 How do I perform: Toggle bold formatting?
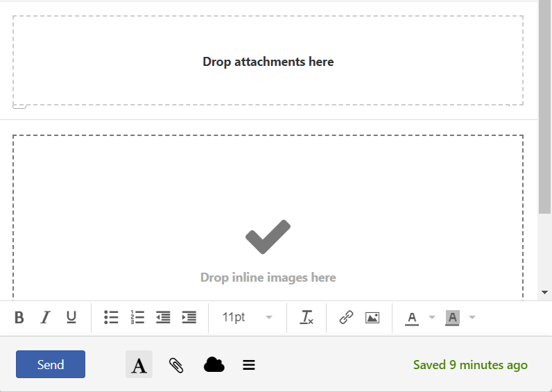click(19, 318)
